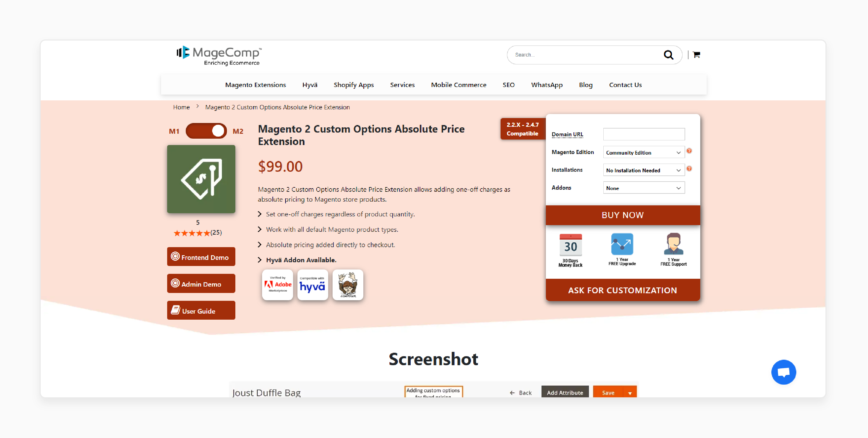Open the Contact Us menu item
This screenshot has height=438, width=868.
(x=625, y=85)
